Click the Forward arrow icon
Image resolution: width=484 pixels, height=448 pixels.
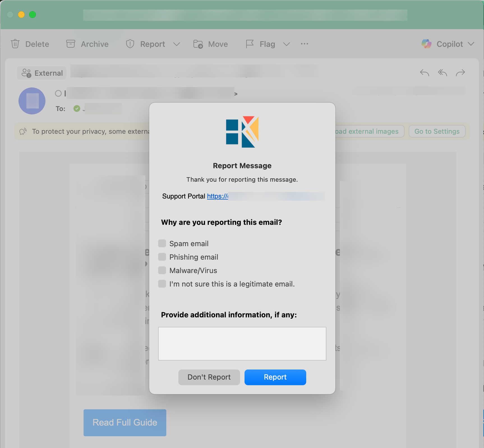pos(460,73)
